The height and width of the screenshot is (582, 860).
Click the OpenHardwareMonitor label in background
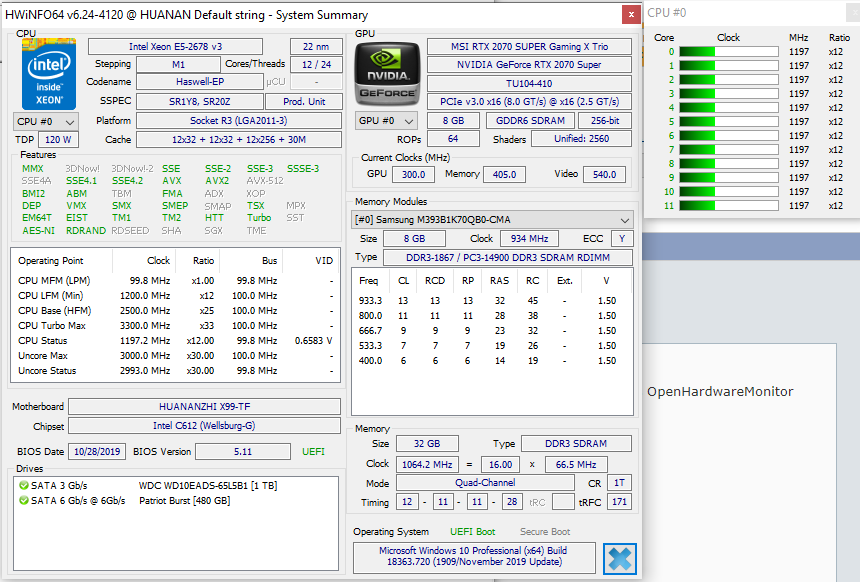pos(720,392)
